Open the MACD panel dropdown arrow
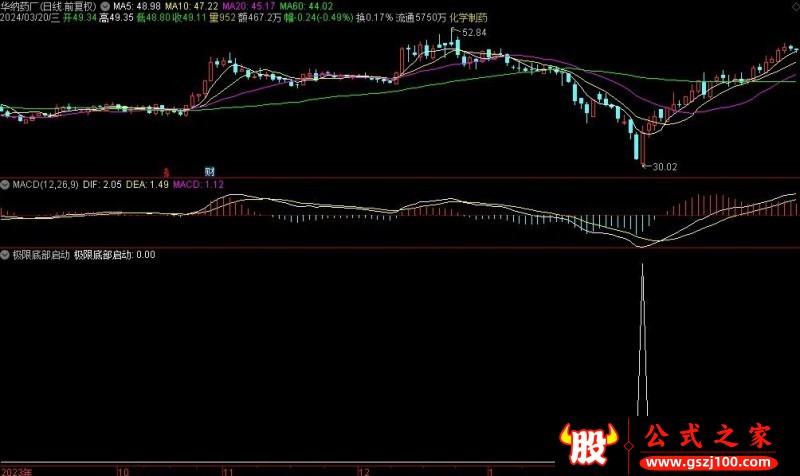Viewport: 800px width, 476px height. [6, 185]
